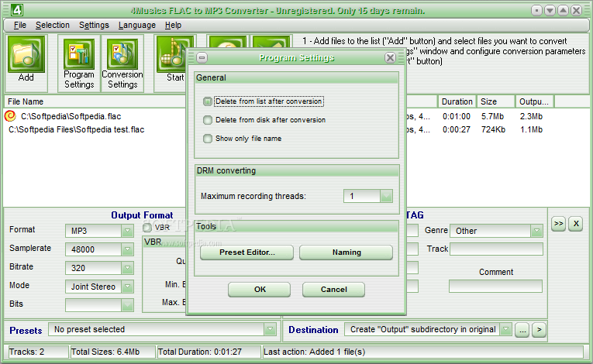Open the Mode dropdown showing Joint Stereo
This screenshot has width=593, height=364.
coord(127,286)
